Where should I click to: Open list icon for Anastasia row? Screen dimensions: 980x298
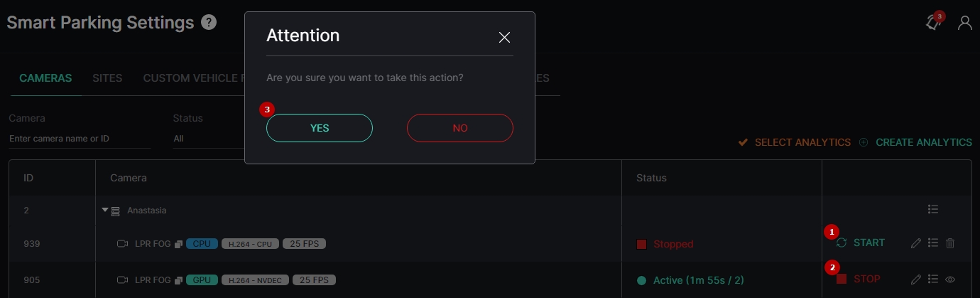pyautogui.click(x=933, y=209)
